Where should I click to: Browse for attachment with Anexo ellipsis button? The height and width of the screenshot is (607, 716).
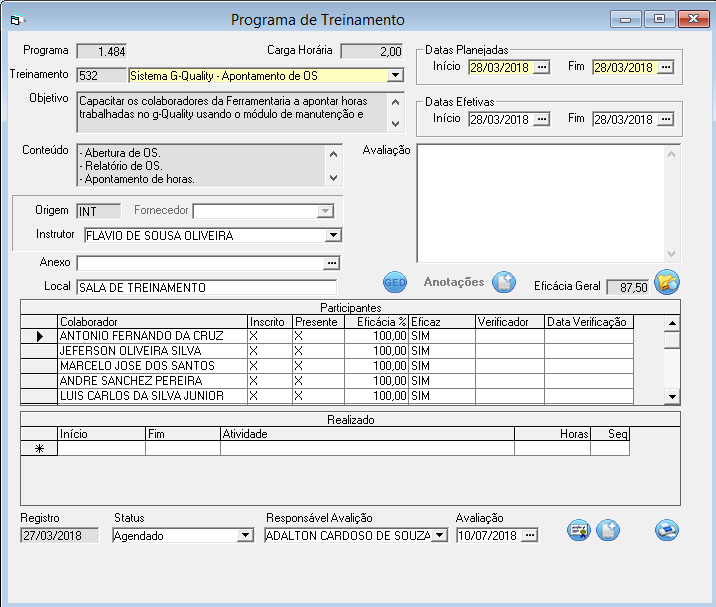coord(332,263)
